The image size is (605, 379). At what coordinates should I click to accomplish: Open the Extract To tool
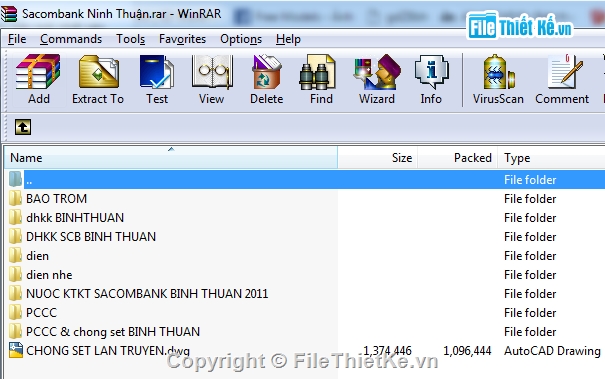point(98,79)
